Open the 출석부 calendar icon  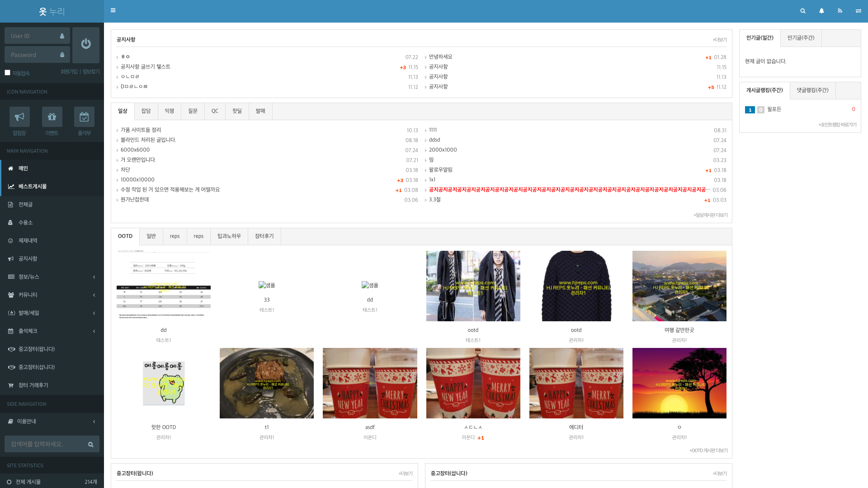pos(84,117)
